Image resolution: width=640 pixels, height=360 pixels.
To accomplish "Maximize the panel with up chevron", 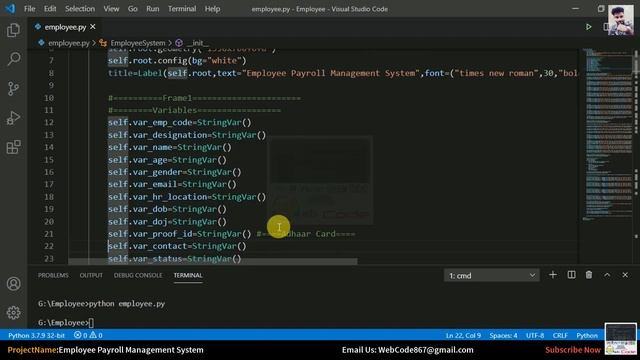I will [x=607, y=275].
